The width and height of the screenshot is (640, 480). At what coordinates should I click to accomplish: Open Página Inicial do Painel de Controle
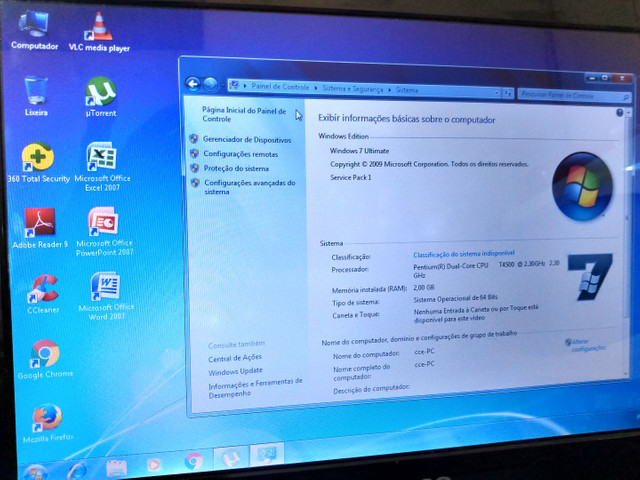[244, 114]
